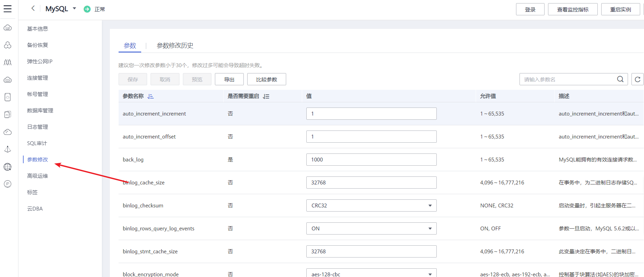The image size is (644, 277).
Task: Click the 比较参数 button
Action: pos(266,79)
